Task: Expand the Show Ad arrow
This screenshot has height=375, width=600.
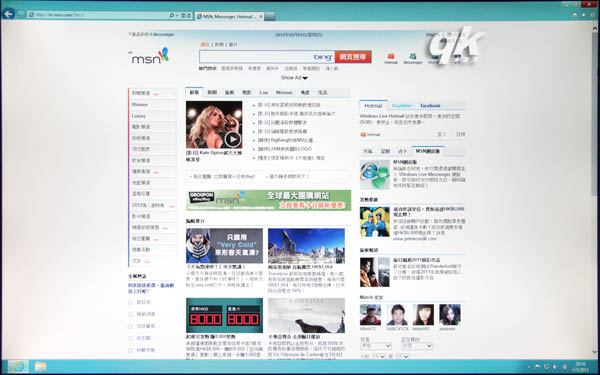Action: tap(305, 78)
